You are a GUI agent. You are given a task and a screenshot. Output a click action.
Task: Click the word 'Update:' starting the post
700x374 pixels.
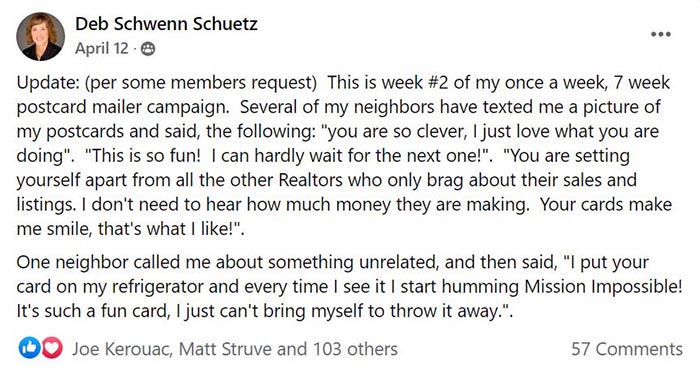tap(48, 83)
